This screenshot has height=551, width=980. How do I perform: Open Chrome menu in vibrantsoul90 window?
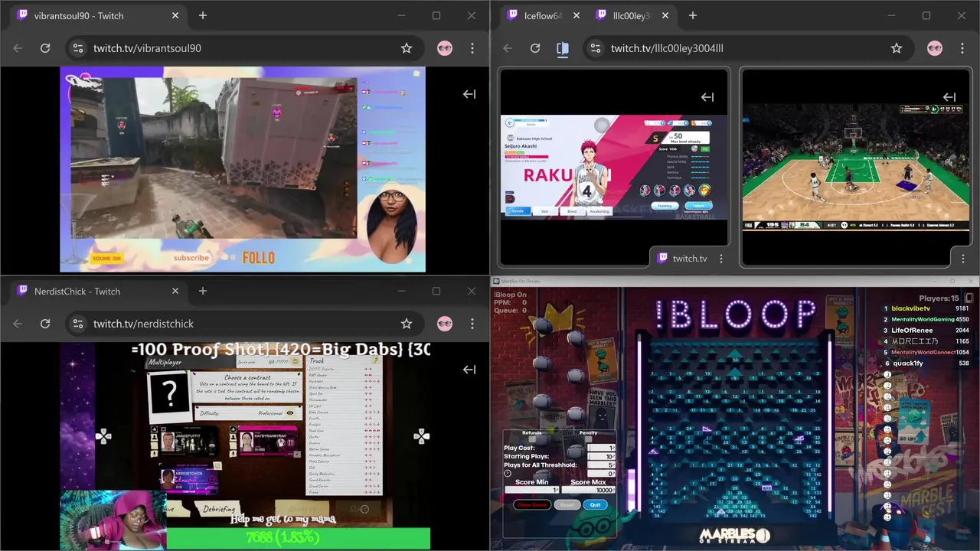[472, 48]
